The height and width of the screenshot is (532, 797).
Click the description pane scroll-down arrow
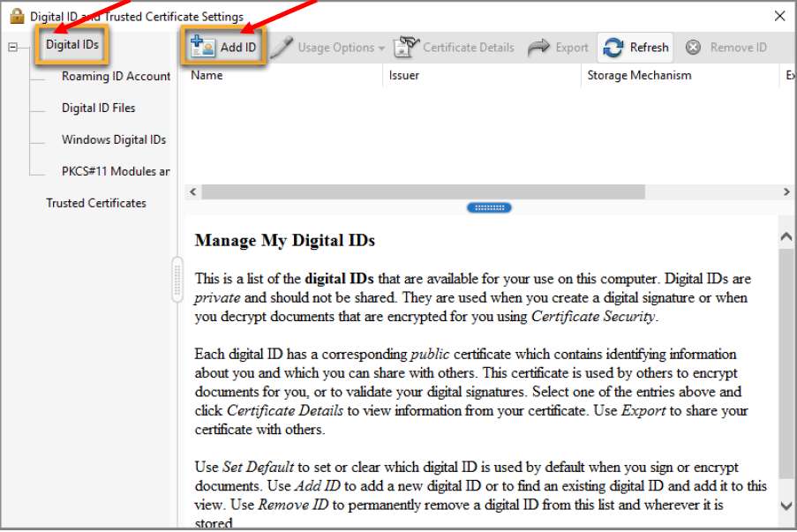pyautogui.click(x=786, y=505)
